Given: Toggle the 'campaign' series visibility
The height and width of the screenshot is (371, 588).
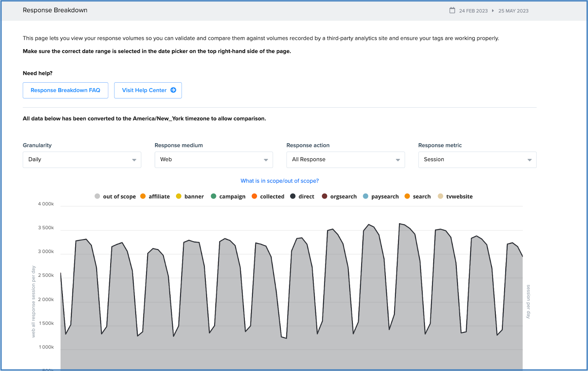Looking at the screenshot, I should pos(214,196).
